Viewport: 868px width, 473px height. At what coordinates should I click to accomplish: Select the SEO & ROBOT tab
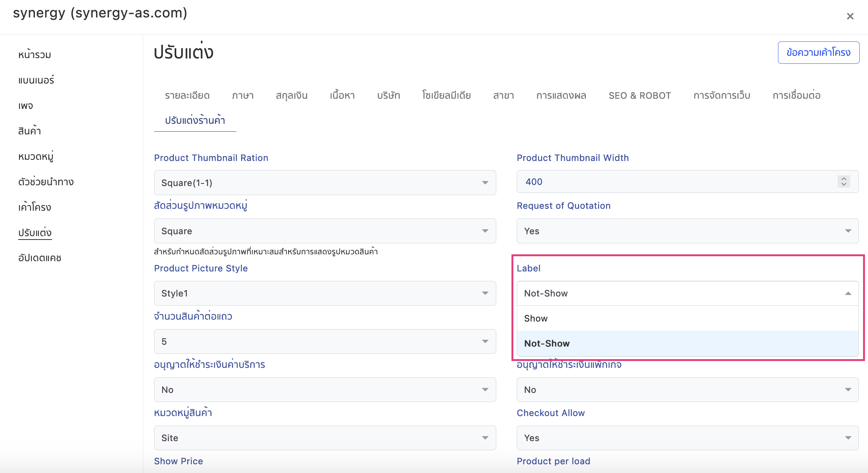[640, 95]
